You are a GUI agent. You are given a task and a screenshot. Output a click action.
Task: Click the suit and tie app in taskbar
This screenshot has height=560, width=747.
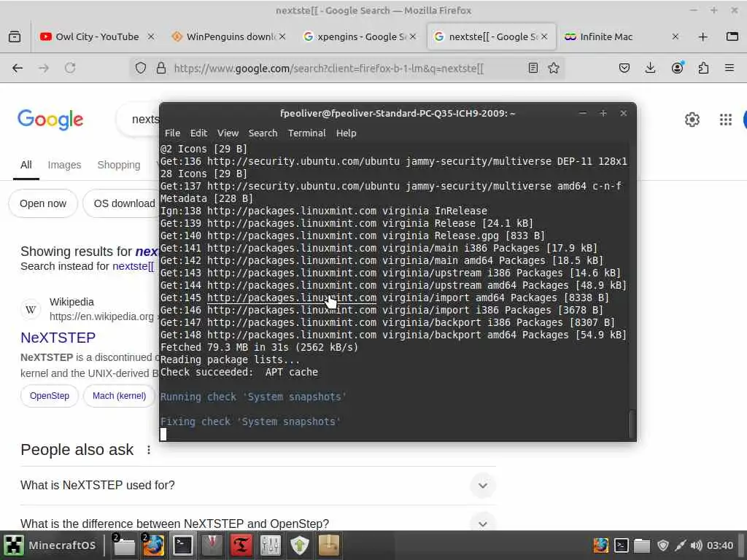tap(212, 545)
